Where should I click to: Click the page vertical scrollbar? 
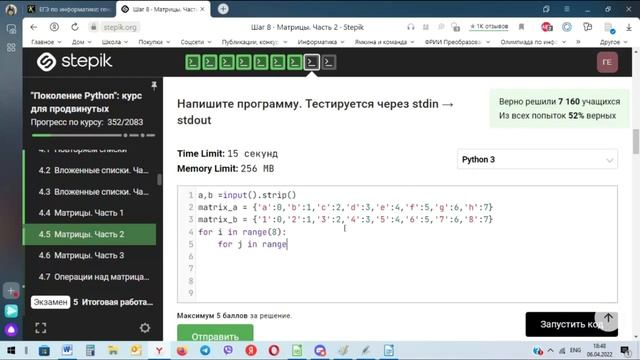(636, 142)
